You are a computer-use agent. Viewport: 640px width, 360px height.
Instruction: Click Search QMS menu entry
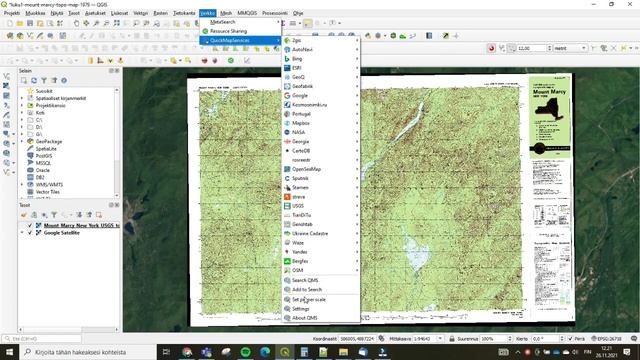click(321, 280)
